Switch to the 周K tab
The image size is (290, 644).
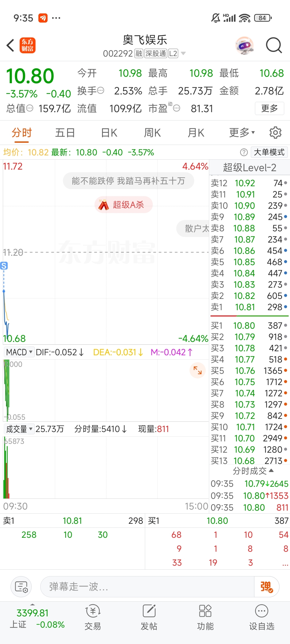coord(152,133)
